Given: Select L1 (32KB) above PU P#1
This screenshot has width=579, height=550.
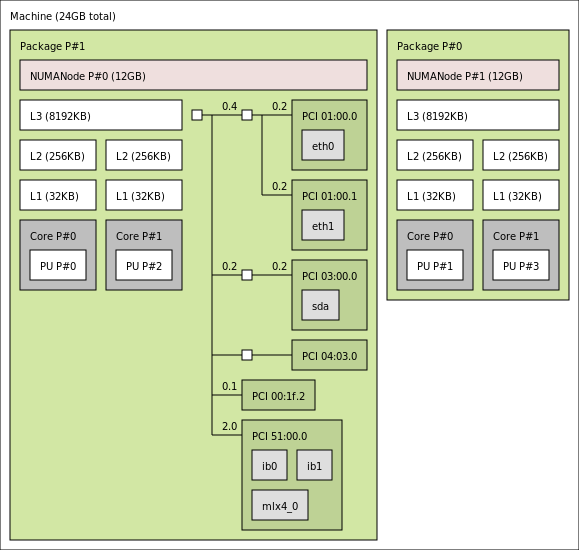Looking at the screenshot, I should [435, 195].
